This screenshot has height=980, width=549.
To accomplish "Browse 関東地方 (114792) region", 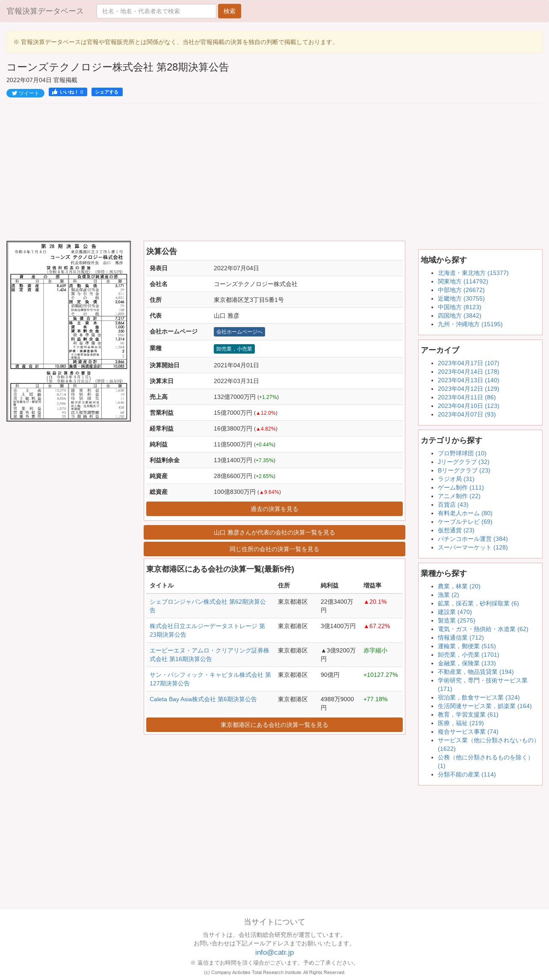I will click(463, 281).
